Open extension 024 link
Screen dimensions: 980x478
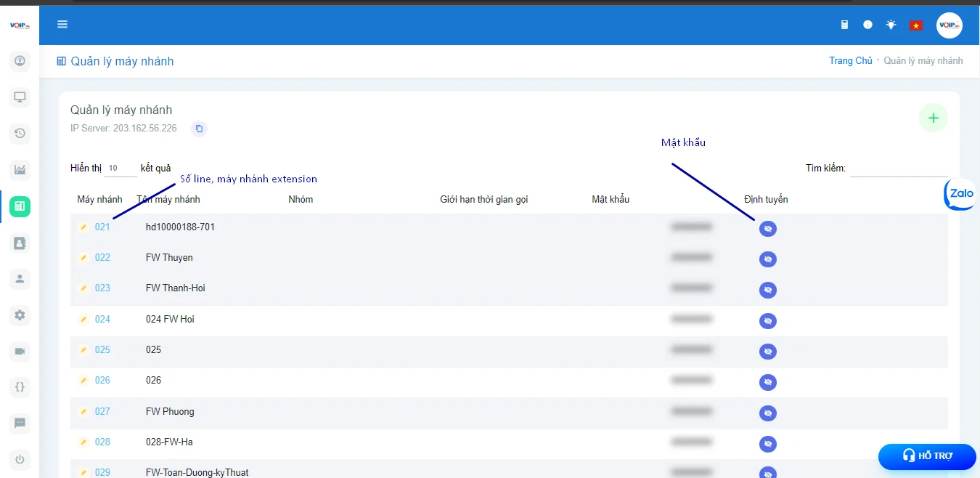pos(102,320)
